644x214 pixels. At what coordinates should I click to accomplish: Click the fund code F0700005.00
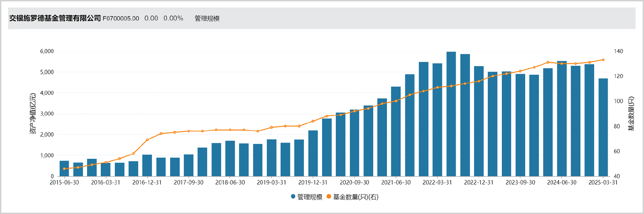[x=121, y=18]
